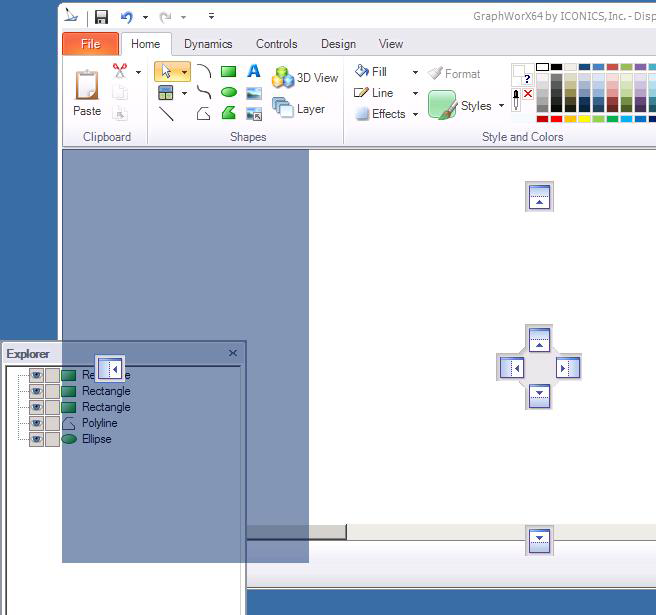Toggle the lock box beside the Polyline

(x=52, y=423)
